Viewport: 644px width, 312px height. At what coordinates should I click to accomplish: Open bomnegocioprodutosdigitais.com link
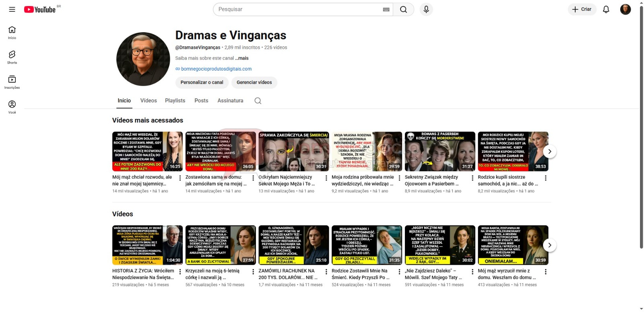[x=216, y=69]
